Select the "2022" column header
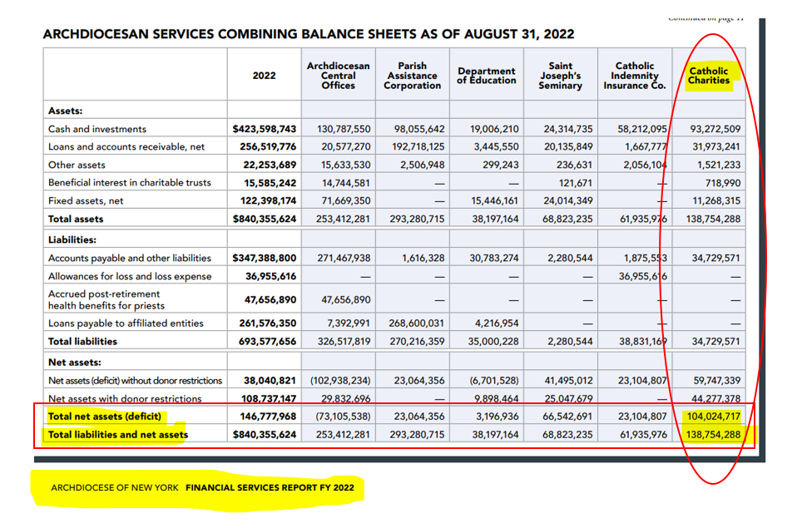Viewport: 812px width, 528px height. pos(264,76)
